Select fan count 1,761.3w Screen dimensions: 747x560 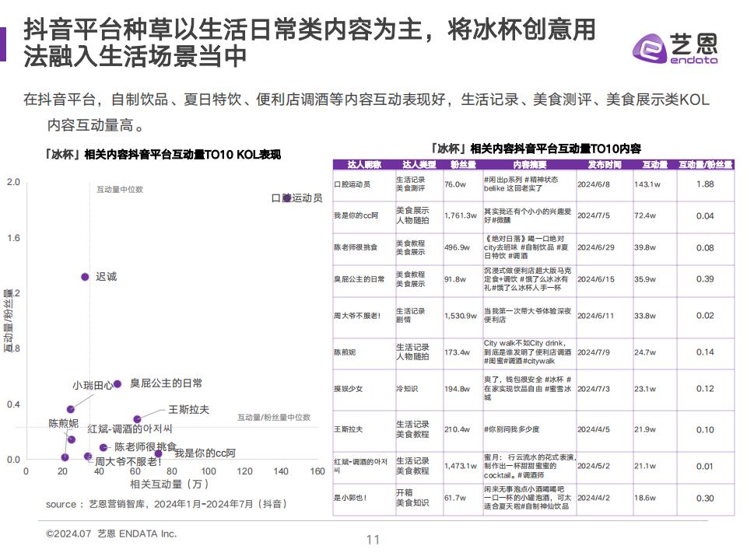pos(460,215)
